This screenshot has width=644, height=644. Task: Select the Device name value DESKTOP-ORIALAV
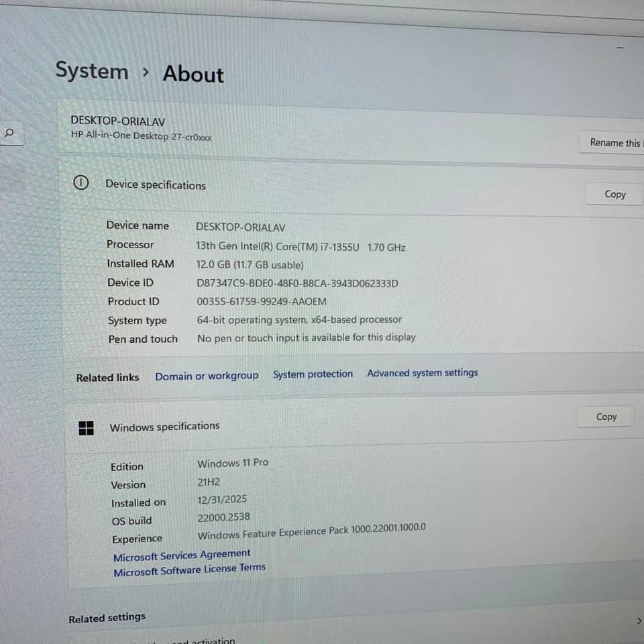coord(240,227)
